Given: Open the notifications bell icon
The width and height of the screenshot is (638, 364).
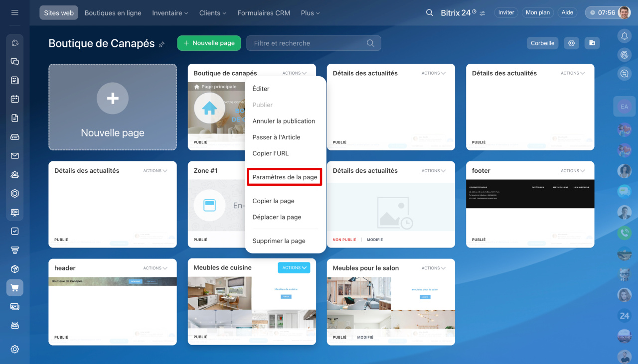Looking at the screenshot, I should pyautogui.click(x=624, y=36).
